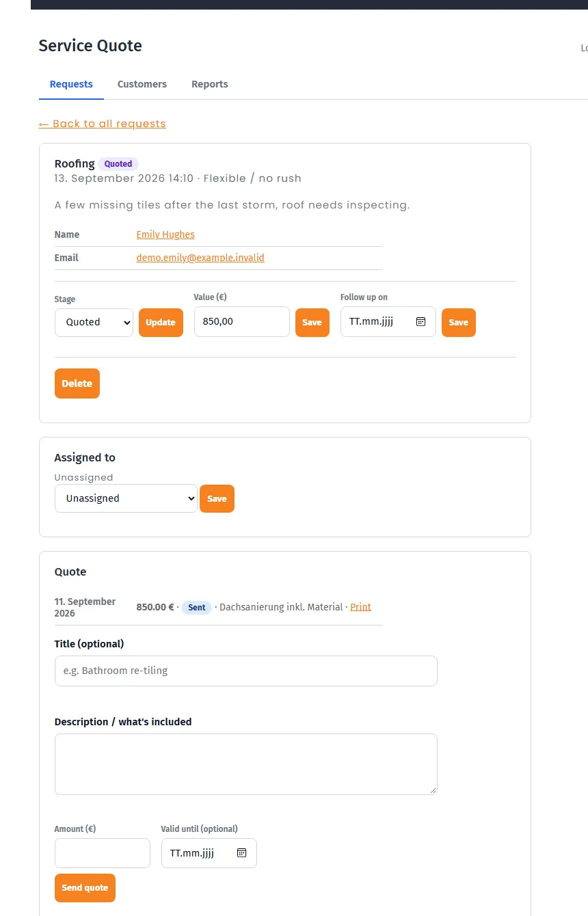Save the Value (€) field
The image size is (588, 916).
[x=312, y=322]
